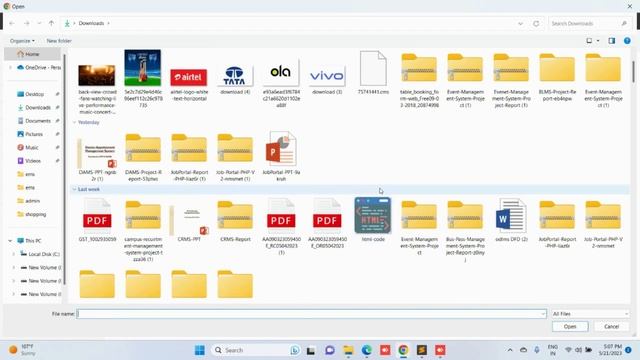Open the admin folder shortcut
The height and width of the screenshot is (360, 640).
pyautogui.click(x=32, y=201)
